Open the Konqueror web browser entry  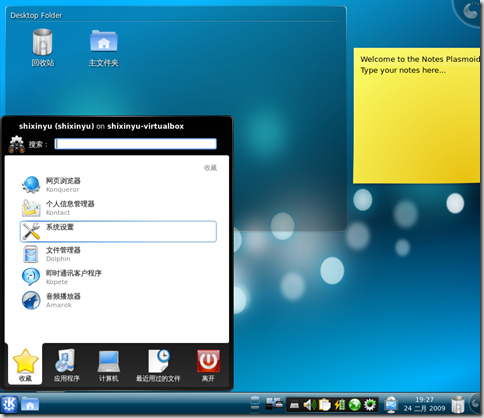(118, 185)
